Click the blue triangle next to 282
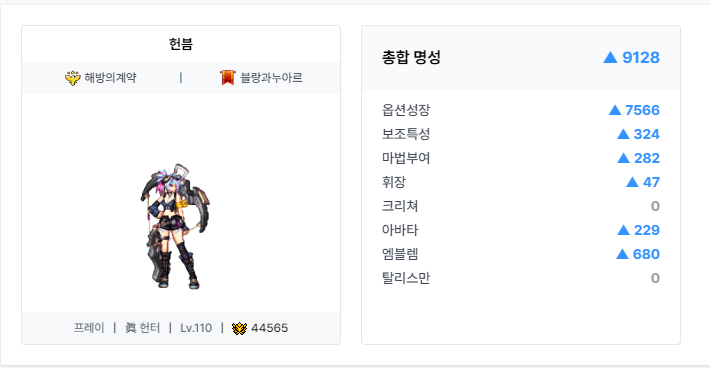This screenshot has width=710, height=368. [x=623, y=158]
